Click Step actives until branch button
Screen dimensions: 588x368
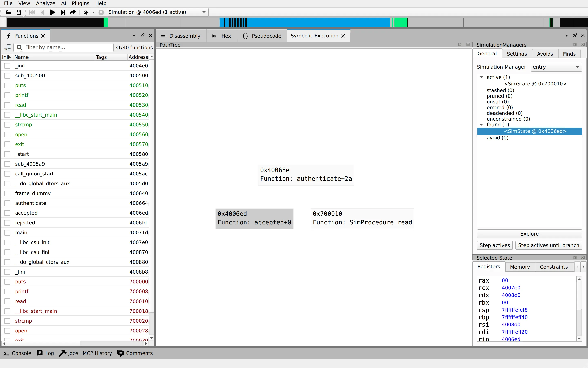point(548,245)
